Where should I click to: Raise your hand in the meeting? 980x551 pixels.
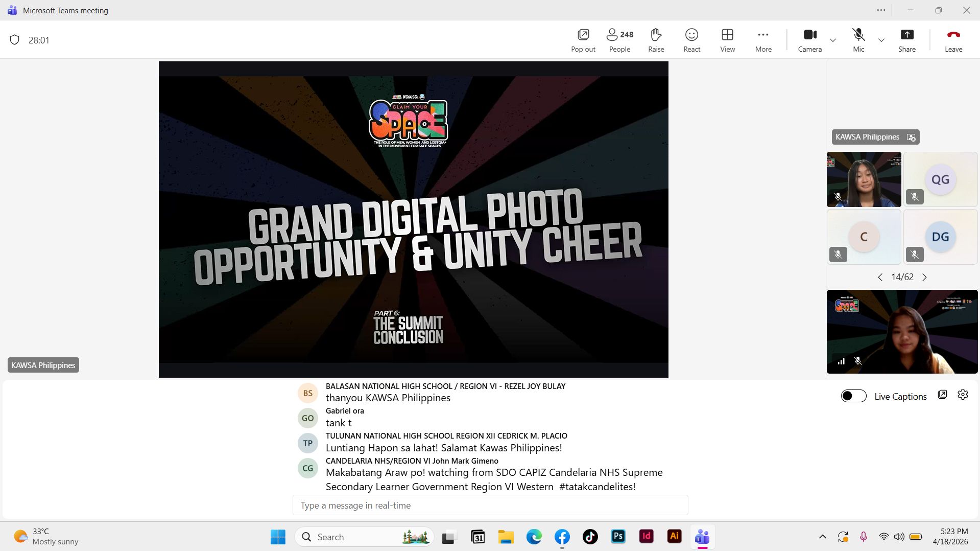click(x=656, y=40)
